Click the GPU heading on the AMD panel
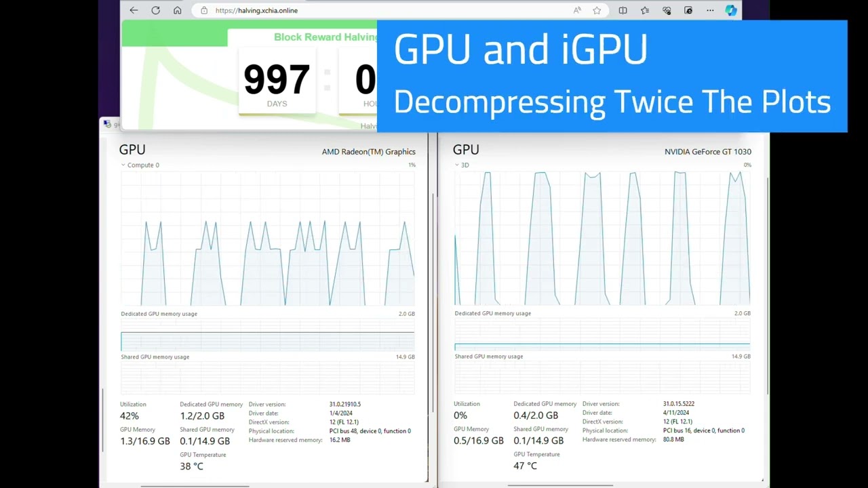 pyautogui.click(x=132, y=150)
